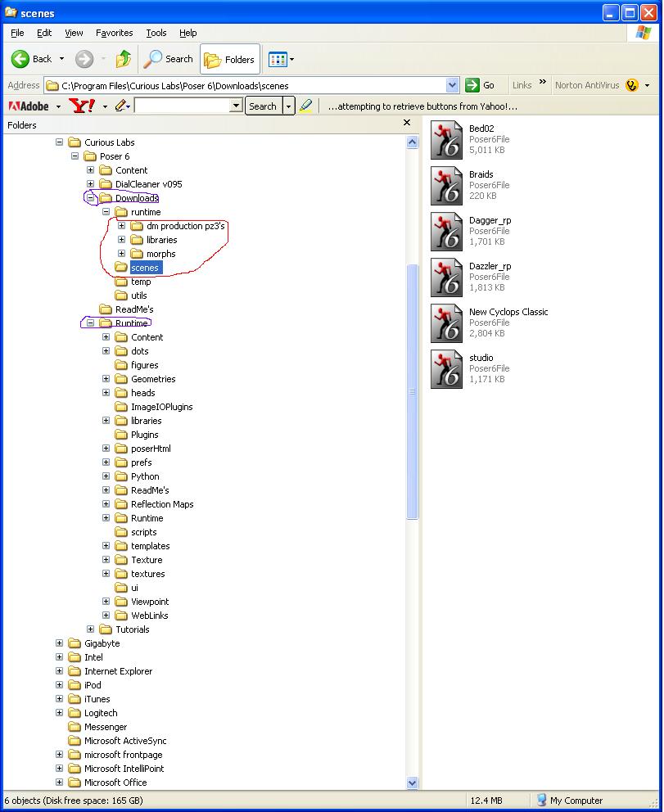
Task: Select the Braids Poser6 file icon
Action: 446,186
